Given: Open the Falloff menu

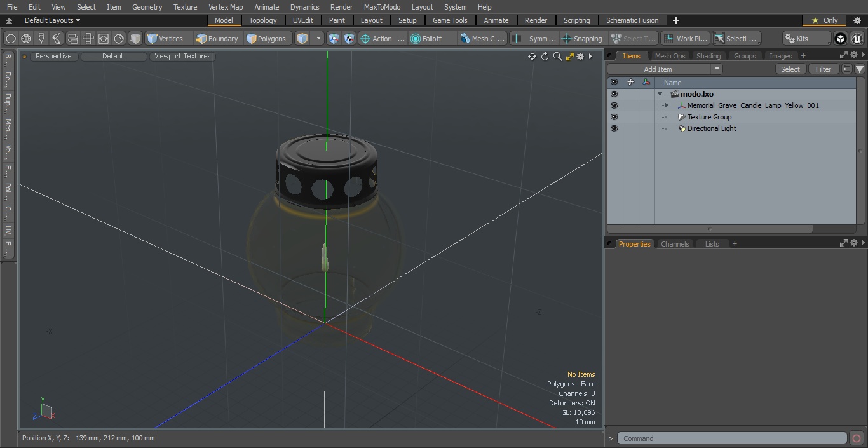Looking at the screenshot, I should coord(432,39).
